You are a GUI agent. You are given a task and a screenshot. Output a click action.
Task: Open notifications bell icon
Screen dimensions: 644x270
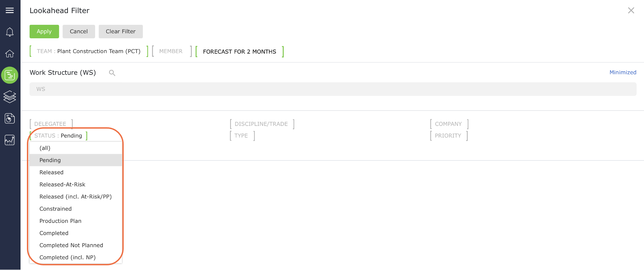[x=10, y=32]
